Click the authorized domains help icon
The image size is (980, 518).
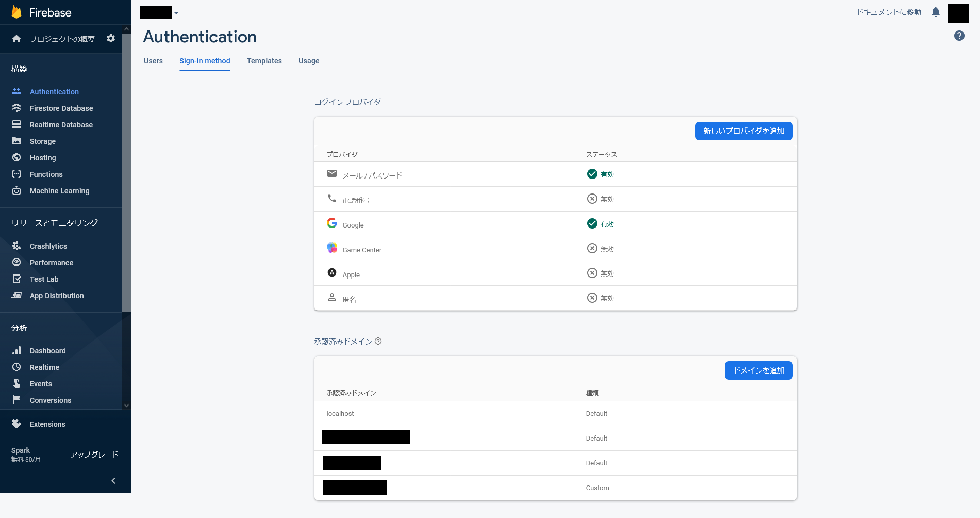coord(378,341)
